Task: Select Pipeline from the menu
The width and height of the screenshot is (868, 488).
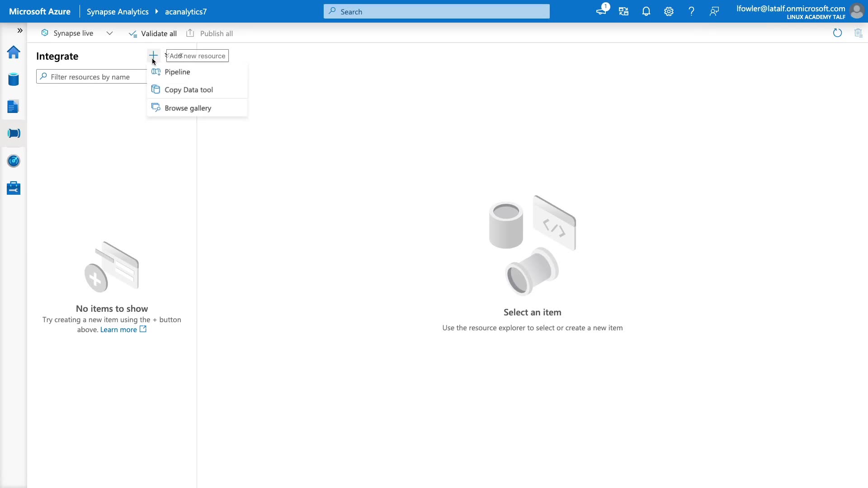Action: [x=177, y=72]
